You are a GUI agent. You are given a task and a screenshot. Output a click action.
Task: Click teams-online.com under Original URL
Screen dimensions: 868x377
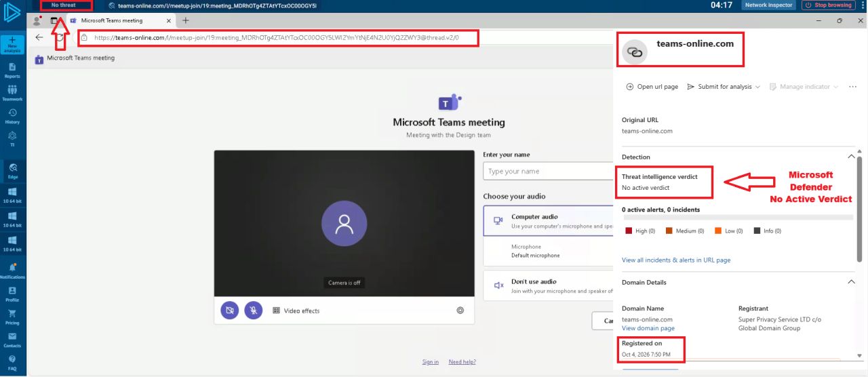click(x=647, y=131)
